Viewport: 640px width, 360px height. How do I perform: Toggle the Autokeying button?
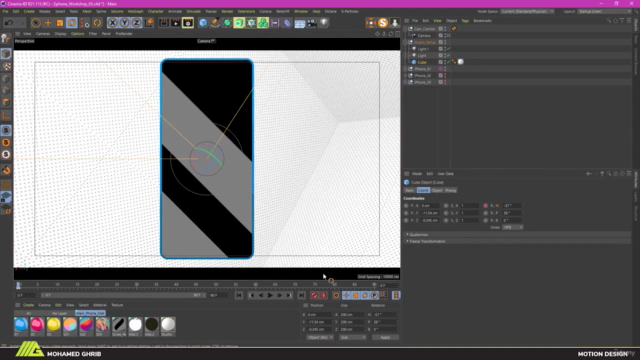[x=324, y=295]
